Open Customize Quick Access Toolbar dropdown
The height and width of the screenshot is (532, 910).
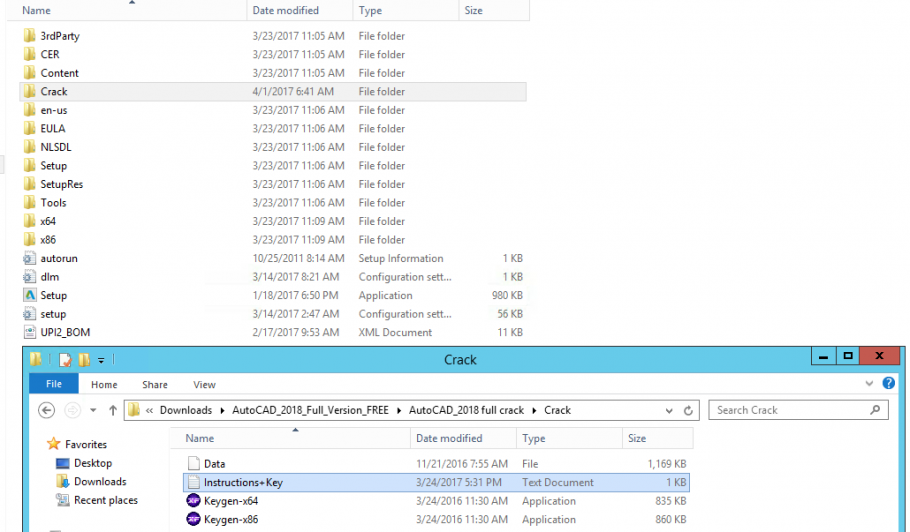101,360
